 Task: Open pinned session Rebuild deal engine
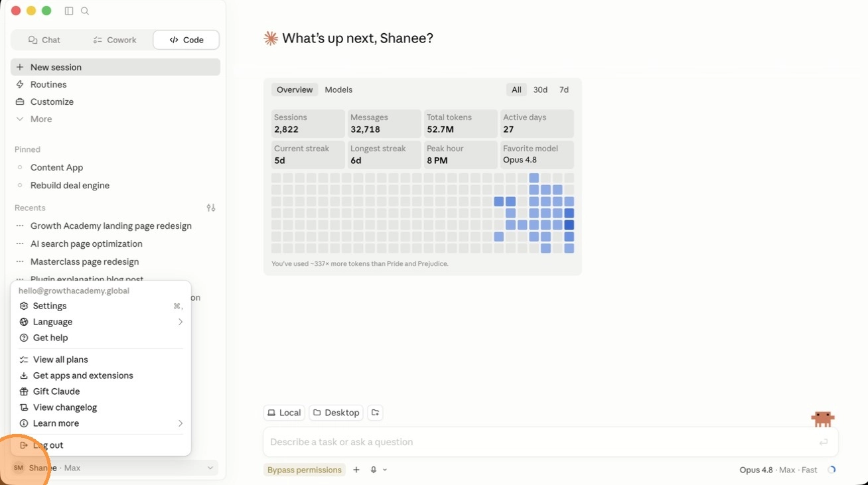coord(115,185)
